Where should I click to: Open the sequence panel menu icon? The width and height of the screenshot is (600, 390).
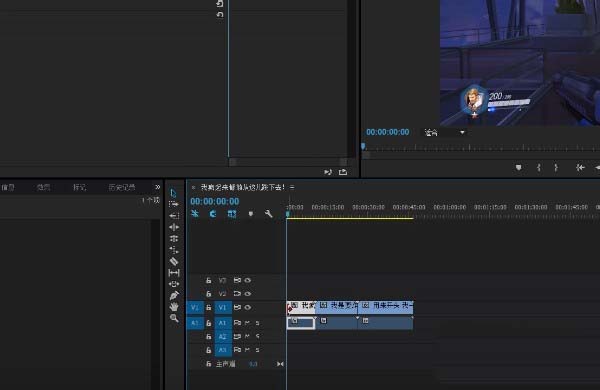pos(292,188)
